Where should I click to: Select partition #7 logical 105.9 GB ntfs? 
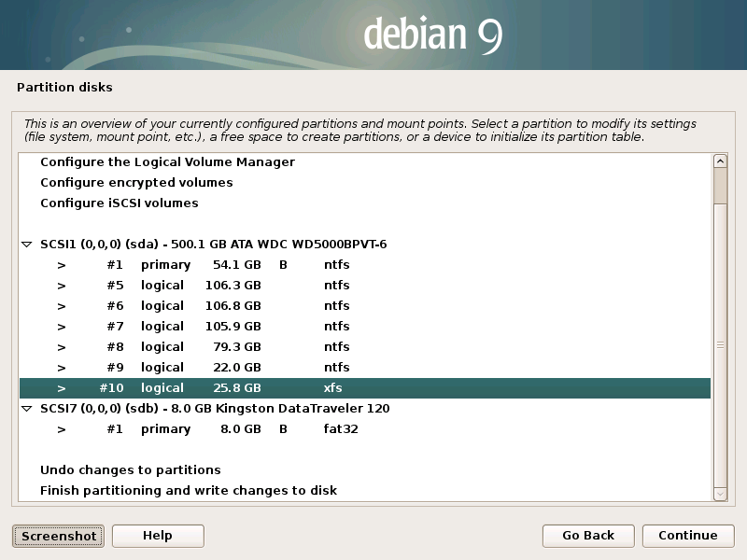point(365,326)
